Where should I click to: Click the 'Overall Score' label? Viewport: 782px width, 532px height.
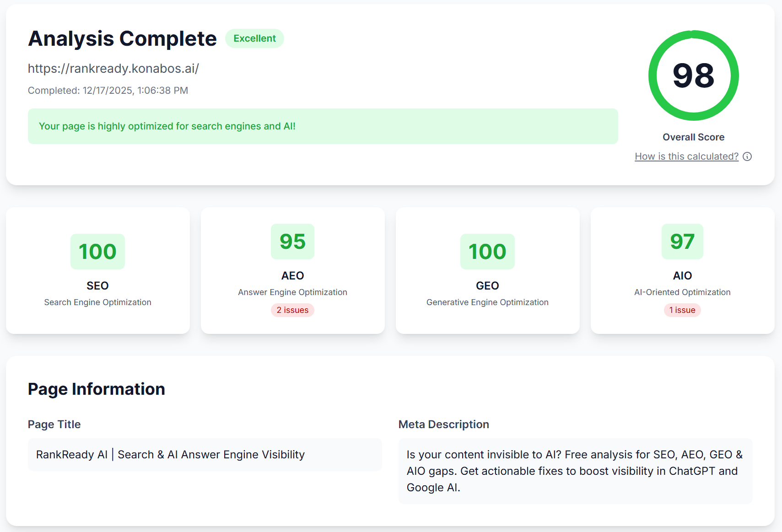click(693, 137)
